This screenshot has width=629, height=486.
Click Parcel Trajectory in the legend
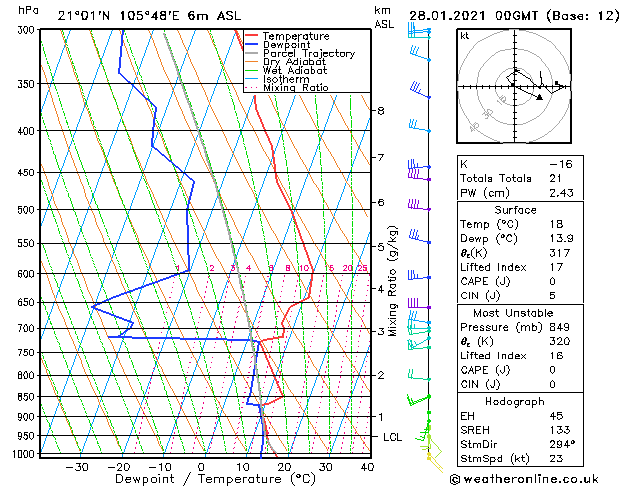coord(309,53)
